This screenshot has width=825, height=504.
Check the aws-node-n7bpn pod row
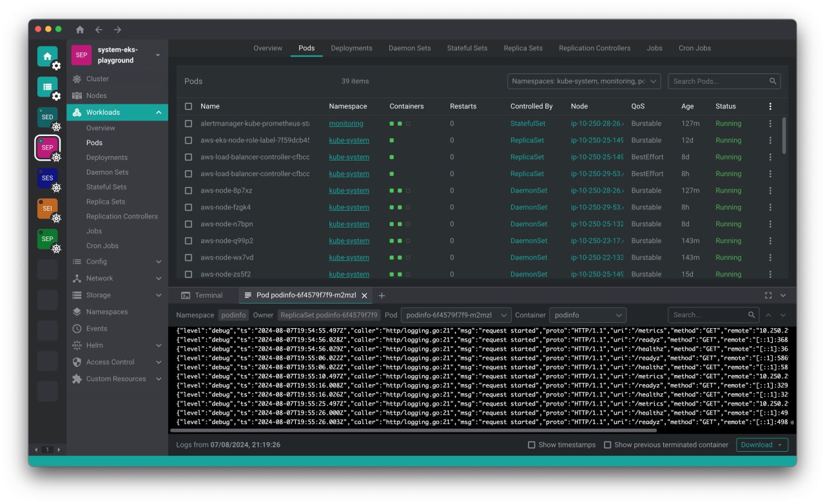tap(188, 224)
